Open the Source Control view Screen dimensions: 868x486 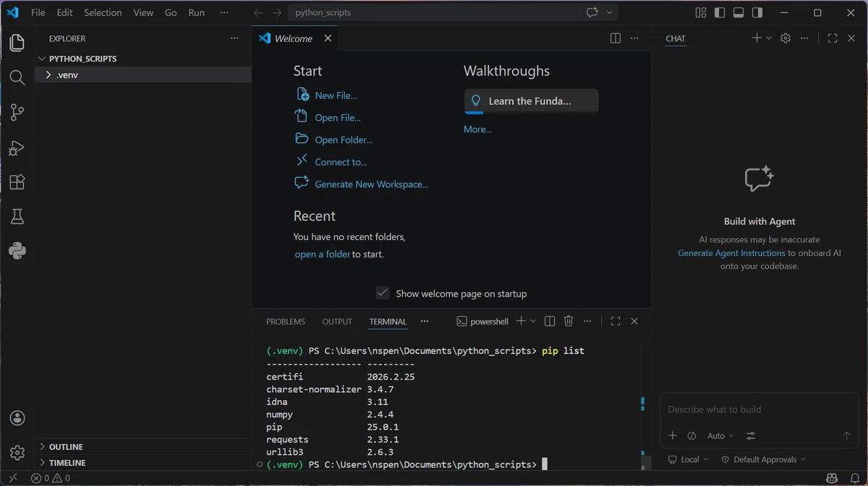point(17,112)
